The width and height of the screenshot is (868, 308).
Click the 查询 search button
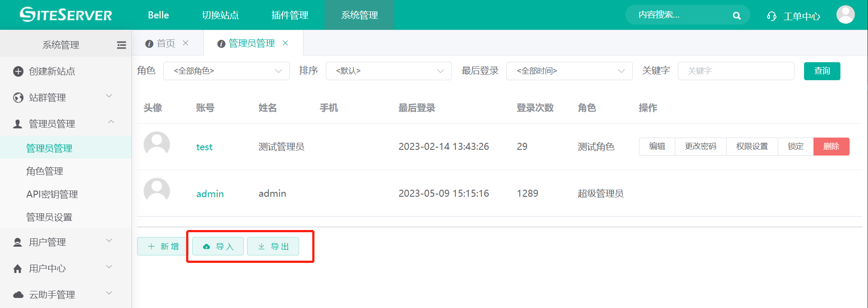coord(822,71)
